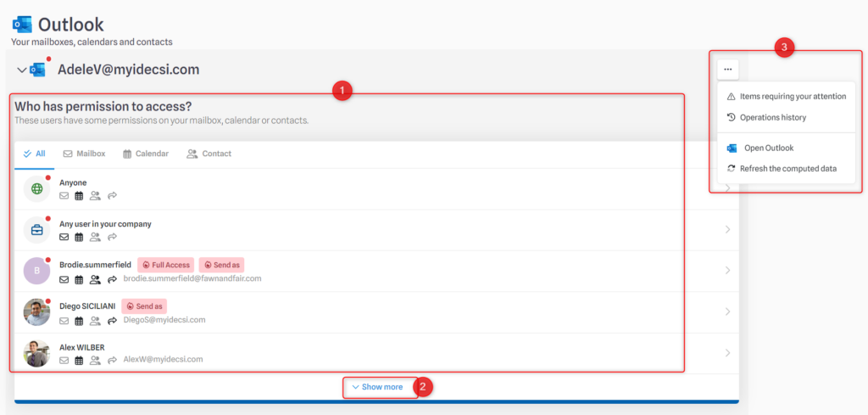The height and width of the screenshot is (415, 868).
Task: Click Brodie.summerfield's Send as badge
Action: tap(221, 265)
